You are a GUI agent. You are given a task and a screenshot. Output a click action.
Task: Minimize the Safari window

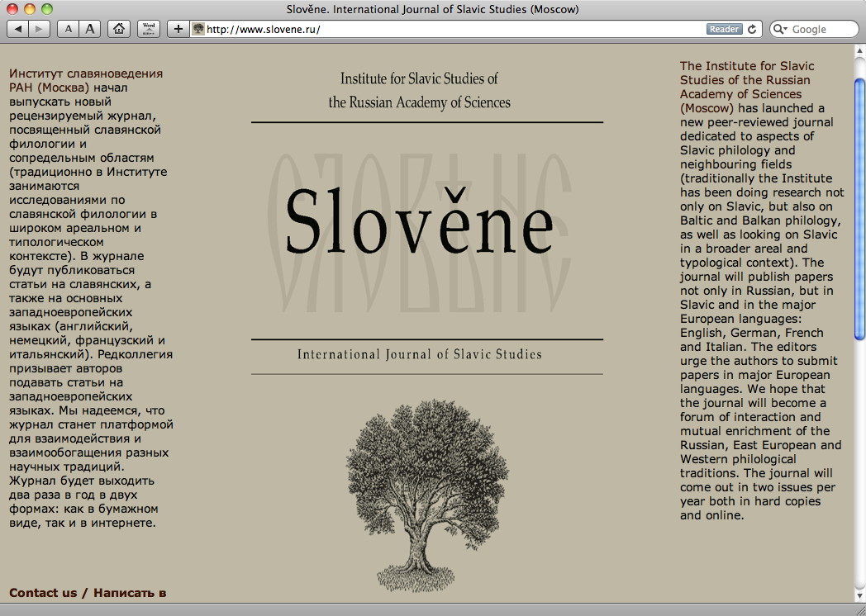29,9
